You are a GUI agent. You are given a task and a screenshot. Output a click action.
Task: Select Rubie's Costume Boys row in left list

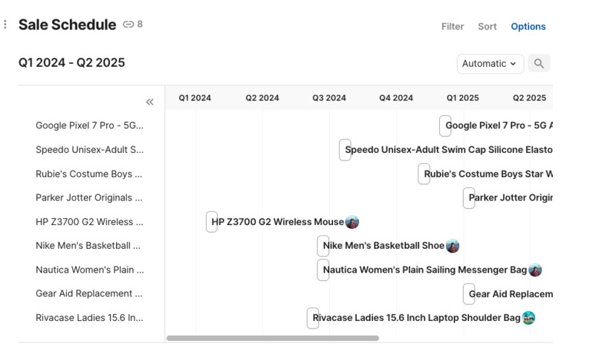click(x=88, y=174)
